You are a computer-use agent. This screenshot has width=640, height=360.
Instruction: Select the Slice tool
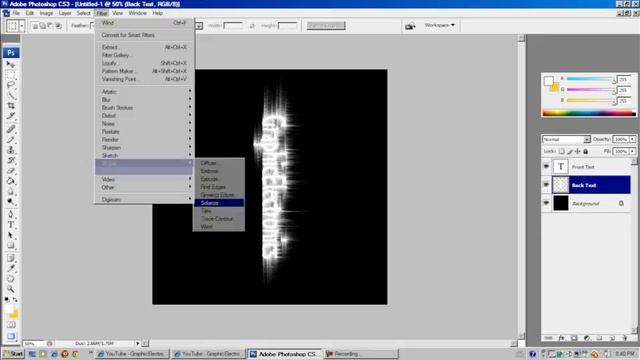pos(11,116)
